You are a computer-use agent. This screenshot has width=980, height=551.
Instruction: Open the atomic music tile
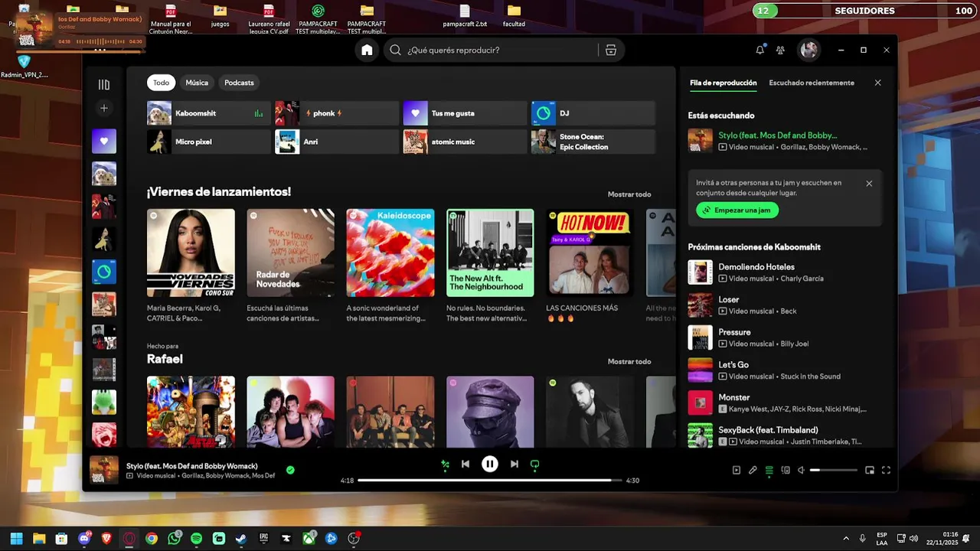[465, 142]
